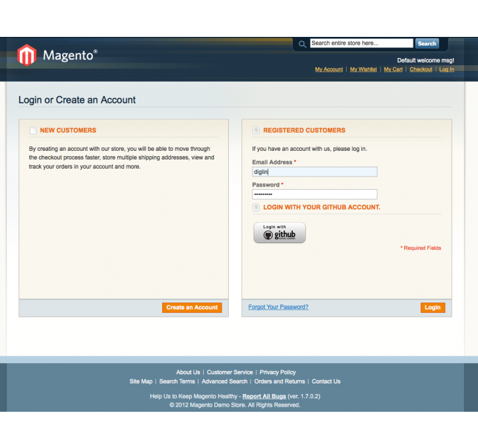Click the 'Password' field label

coord(266,185)
